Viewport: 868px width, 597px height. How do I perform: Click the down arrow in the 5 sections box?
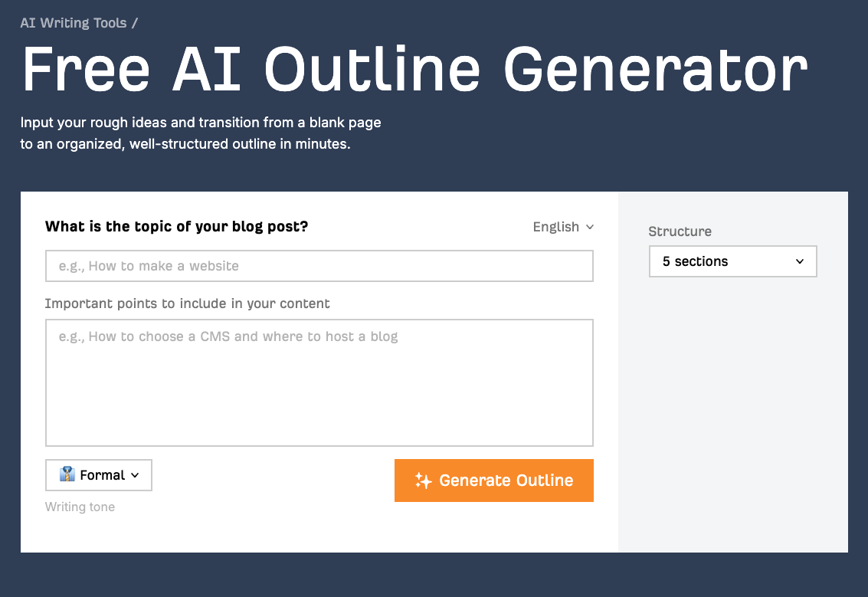click(799, 261)
